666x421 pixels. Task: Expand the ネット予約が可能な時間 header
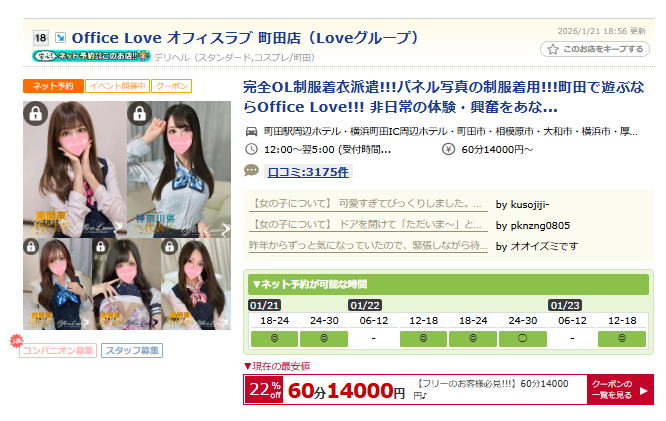click(448, 284)
